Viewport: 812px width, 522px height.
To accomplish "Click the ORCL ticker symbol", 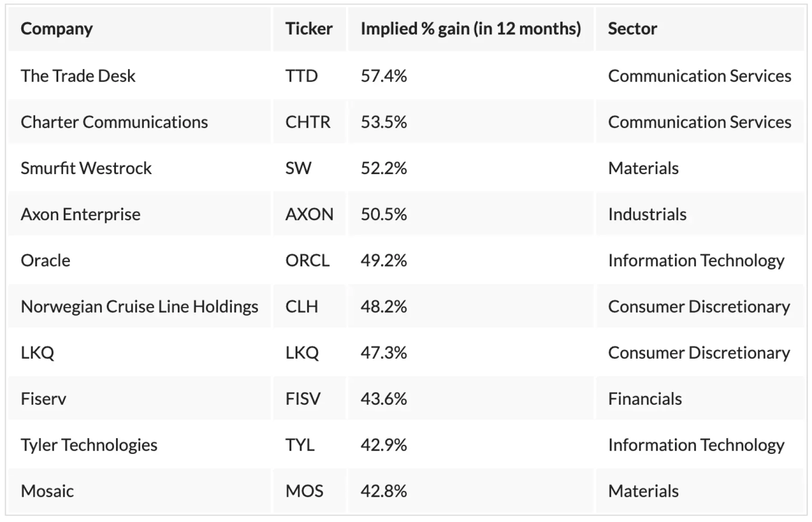I will 307,260.
